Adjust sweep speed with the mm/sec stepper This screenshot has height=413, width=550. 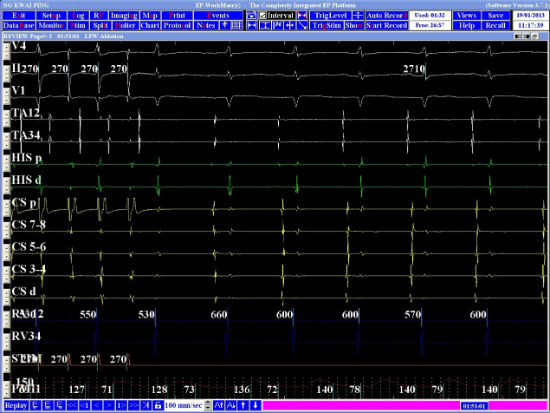coord(208,405)
